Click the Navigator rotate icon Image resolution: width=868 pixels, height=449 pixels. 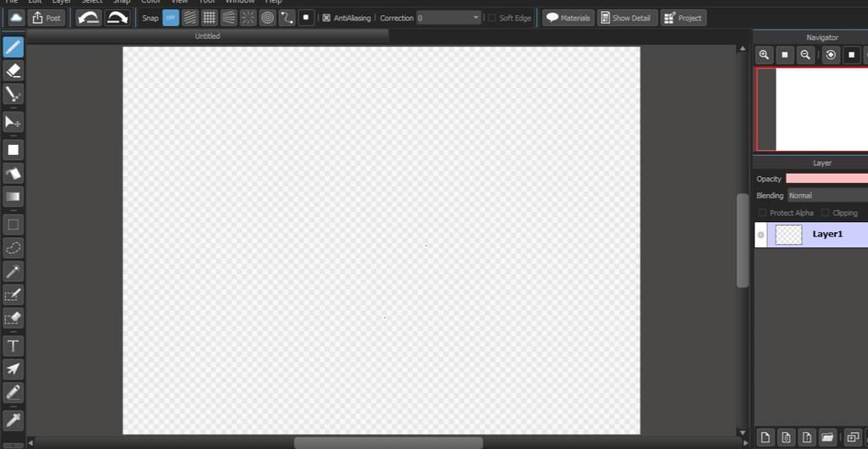(x=831, y=55)
